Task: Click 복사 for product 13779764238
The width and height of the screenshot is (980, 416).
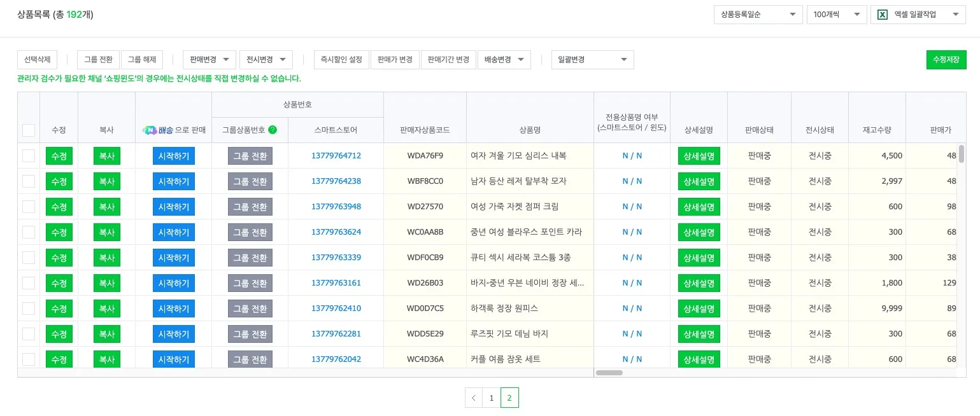Action: 107,181
